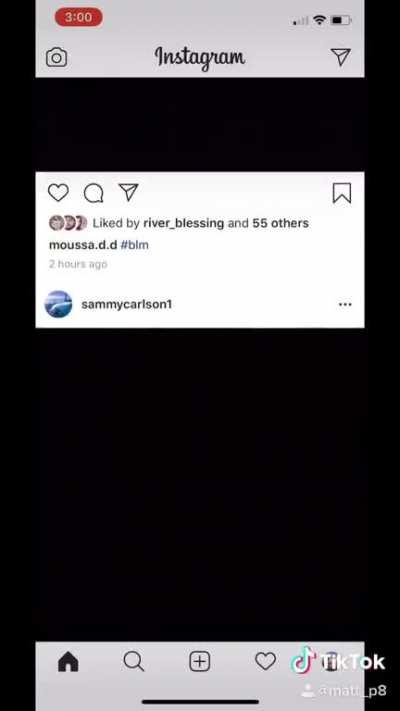Open Search tab magnifier icon
Image resolution: width=400 pixels, height=711 pixels.
[x=134, y=662]
